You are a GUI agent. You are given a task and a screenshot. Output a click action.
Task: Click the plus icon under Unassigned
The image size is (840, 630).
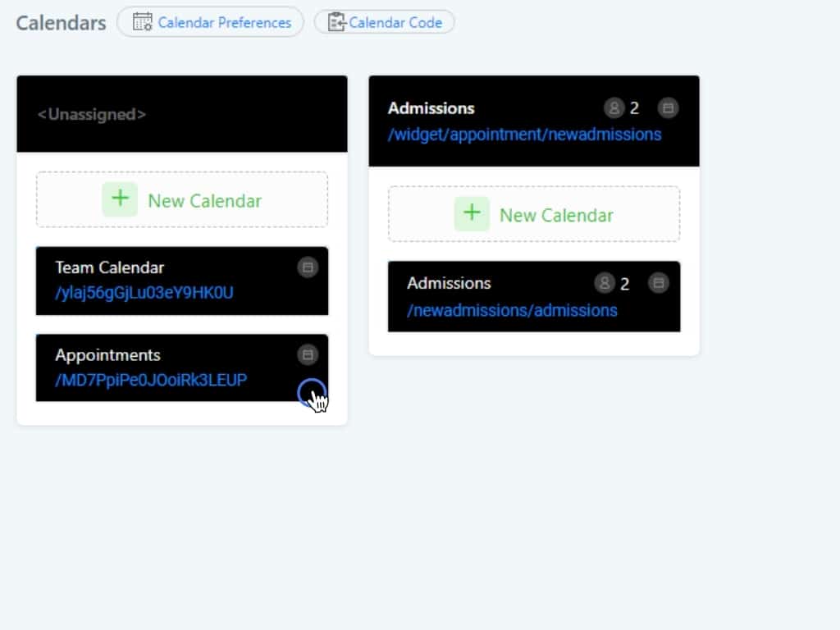pyautogui.click(x=120, y=199)
